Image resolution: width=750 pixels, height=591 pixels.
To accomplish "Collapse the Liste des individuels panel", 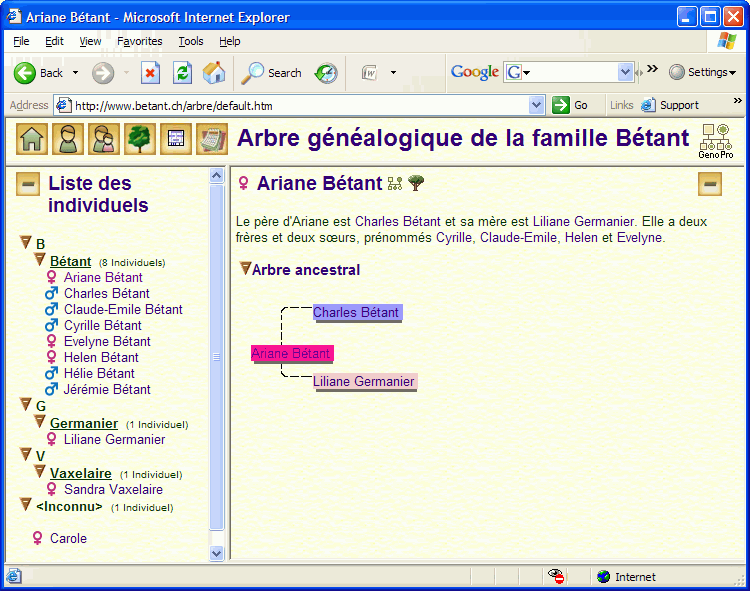I will tap(29, 184).
